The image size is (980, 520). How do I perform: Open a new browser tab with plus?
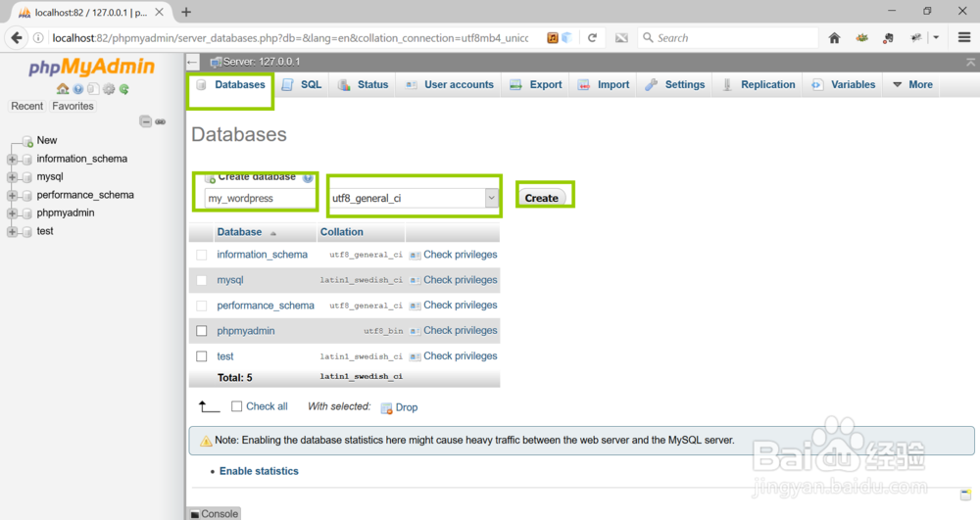coord(186,12)
